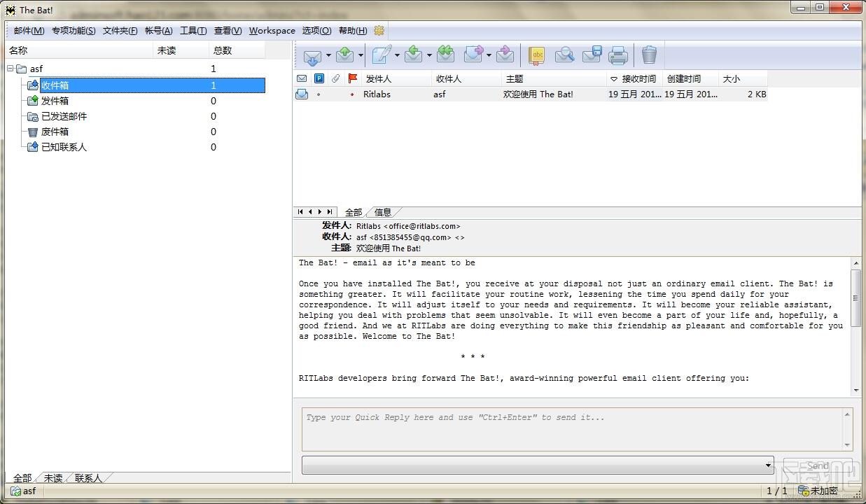The width and height of the screenshot is (866, 504).
Task: Open the 帐号(A) menu
Action: [159, 30]
